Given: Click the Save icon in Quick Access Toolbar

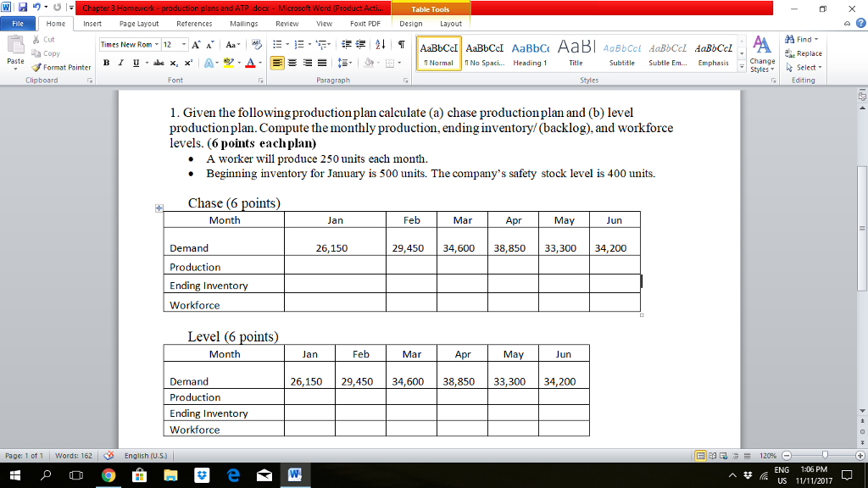Looking at the screenshot, I should pyautogui.click(x=20, y=7).
